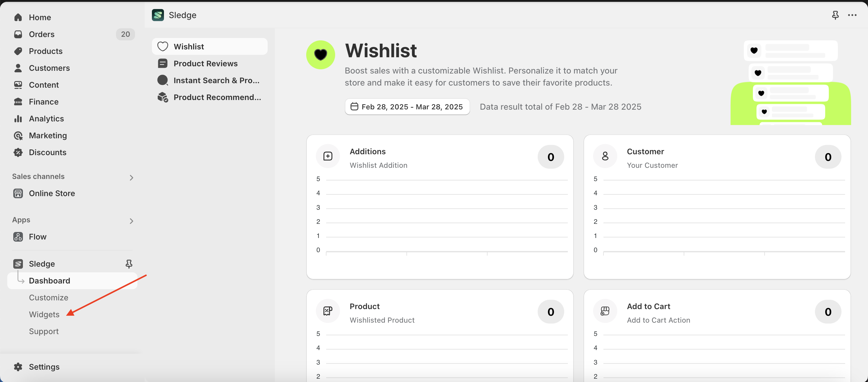Image resolution: width=868 pixels, height=382 pixels.
Task: Click the Sledge logo in header
Action: tap(158, 15)
